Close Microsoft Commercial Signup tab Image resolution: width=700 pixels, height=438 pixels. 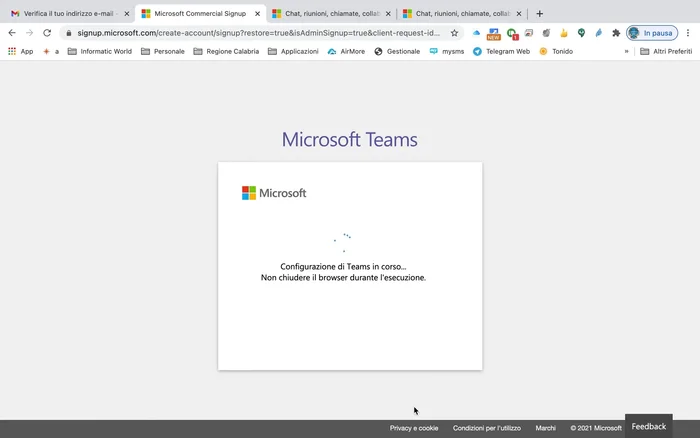click(x=258, y=14)
